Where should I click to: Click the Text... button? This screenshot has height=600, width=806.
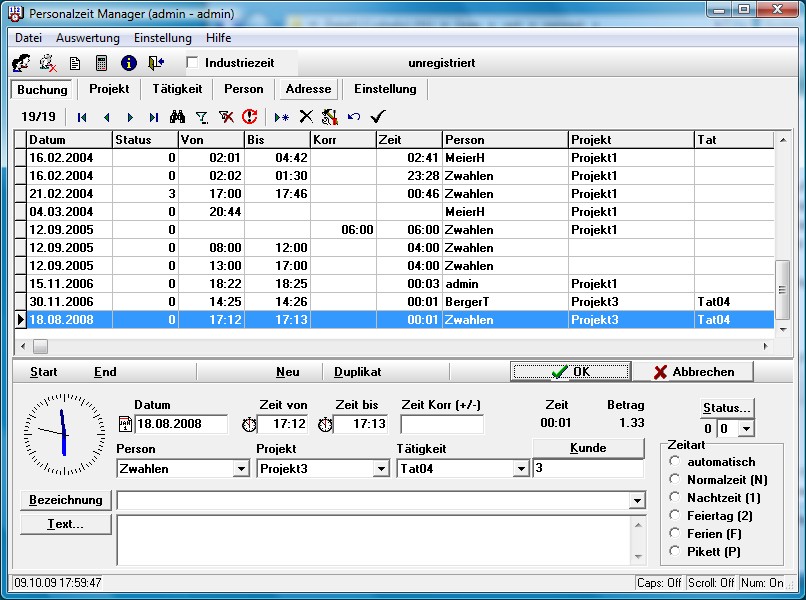(66, 524)
